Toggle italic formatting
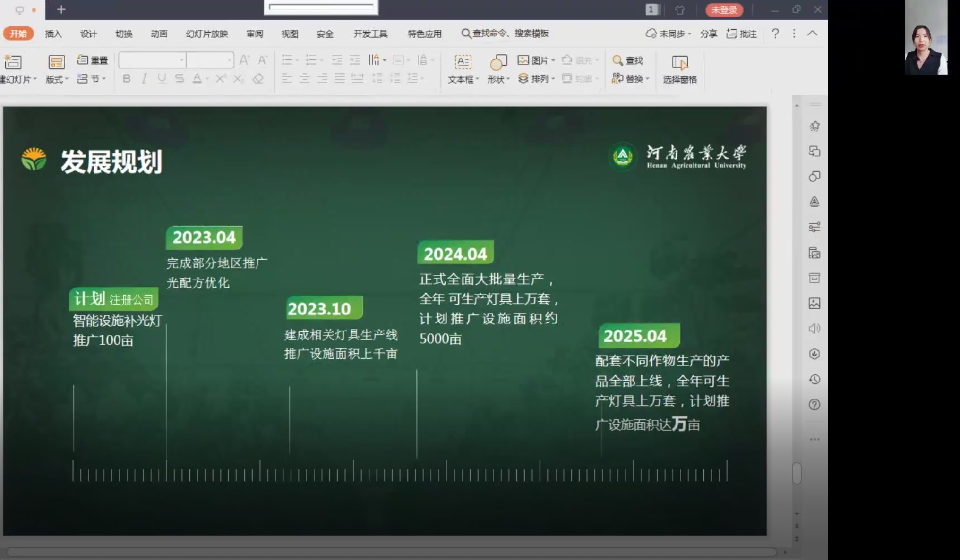 (144, 78)
